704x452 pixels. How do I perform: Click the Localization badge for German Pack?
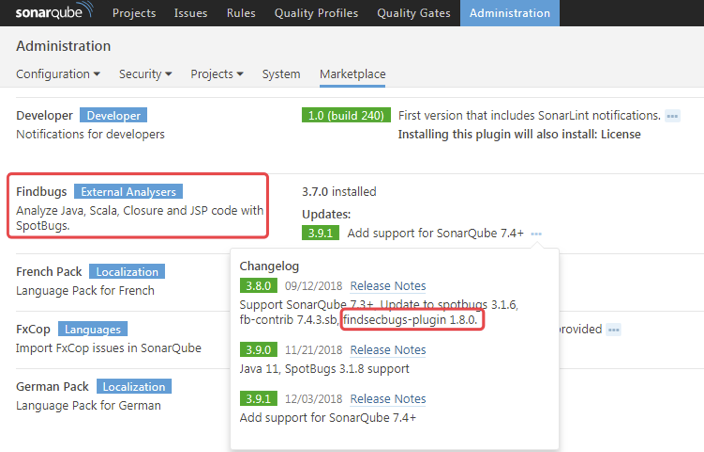point(134,386)
